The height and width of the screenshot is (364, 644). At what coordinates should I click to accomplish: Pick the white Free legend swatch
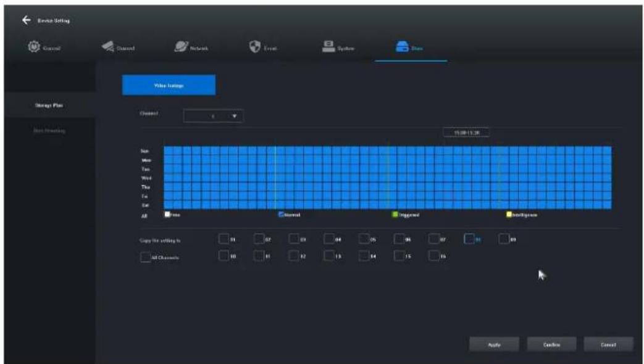[167, 214]
